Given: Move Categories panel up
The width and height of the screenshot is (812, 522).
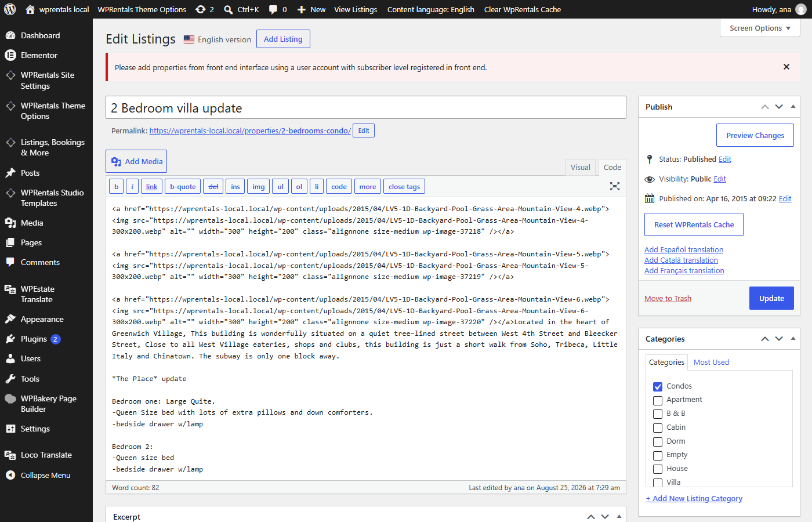Looking at the screenshot, I should pyautogui.click(x=765, y=339).
